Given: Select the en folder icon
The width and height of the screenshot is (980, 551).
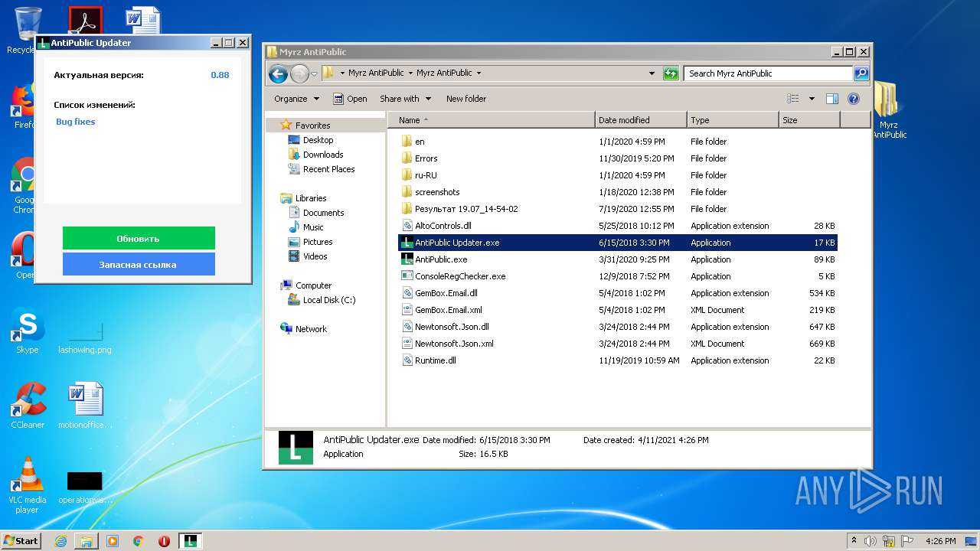Looking at the screenshot, I should (x=407, y=142).
